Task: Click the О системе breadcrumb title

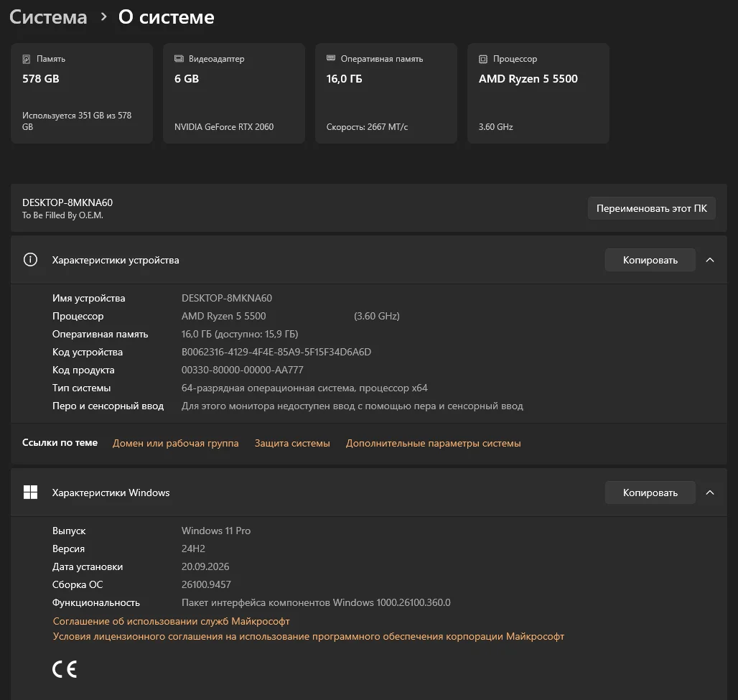Action: [x=166, y=17]
